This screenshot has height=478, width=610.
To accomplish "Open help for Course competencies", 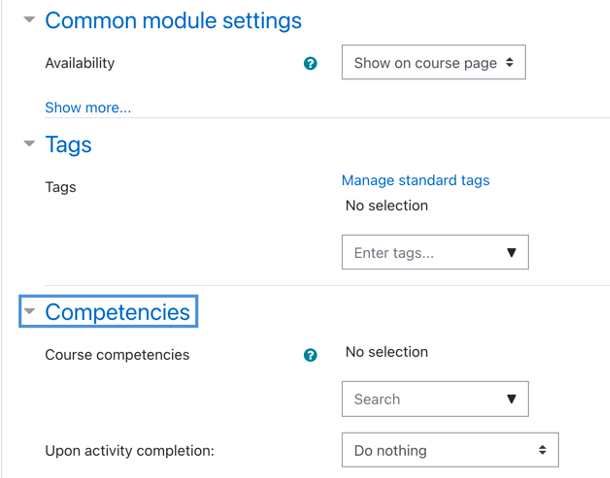I will pos(310,355).
